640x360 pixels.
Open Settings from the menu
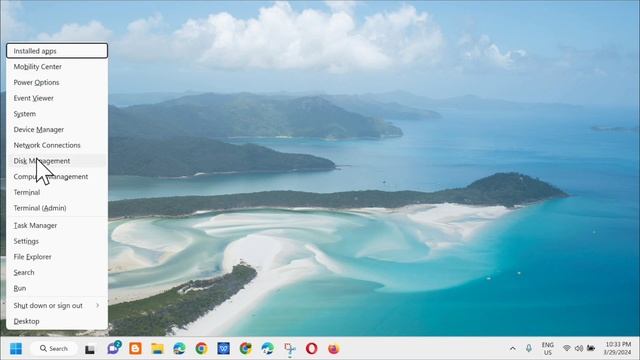(x=57, y=241)
